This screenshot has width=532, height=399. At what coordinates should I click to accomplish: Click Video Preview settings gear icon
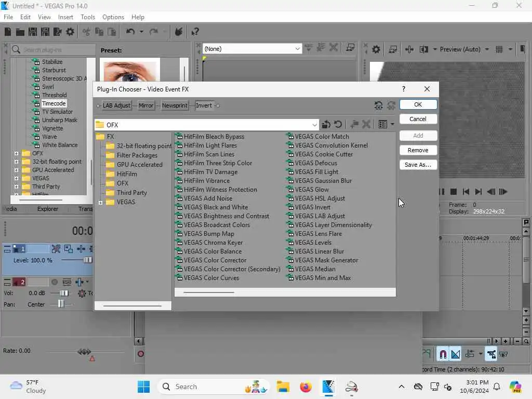point(376,49)
